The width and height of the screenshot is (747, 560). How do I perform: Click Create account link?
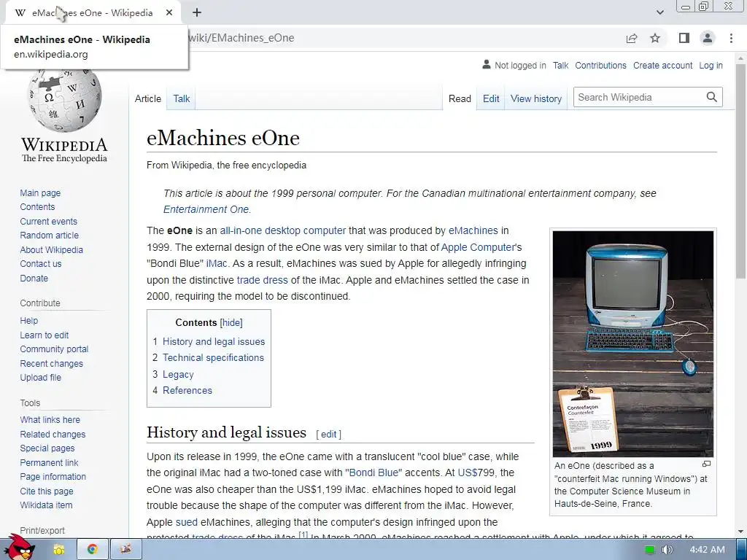662,65
